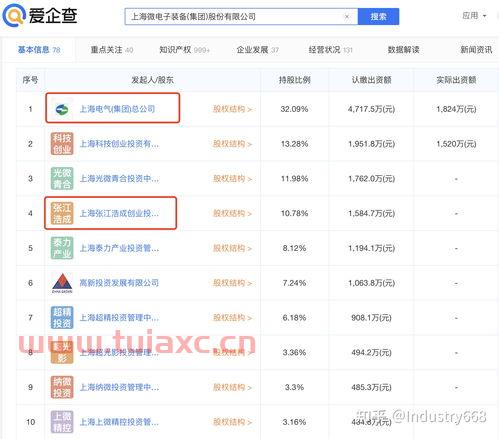Viewport: 499px width, 439px height.
Task: Expand 股权结构 for 上海光微青合 row
Action: click(x=232, y=178)
